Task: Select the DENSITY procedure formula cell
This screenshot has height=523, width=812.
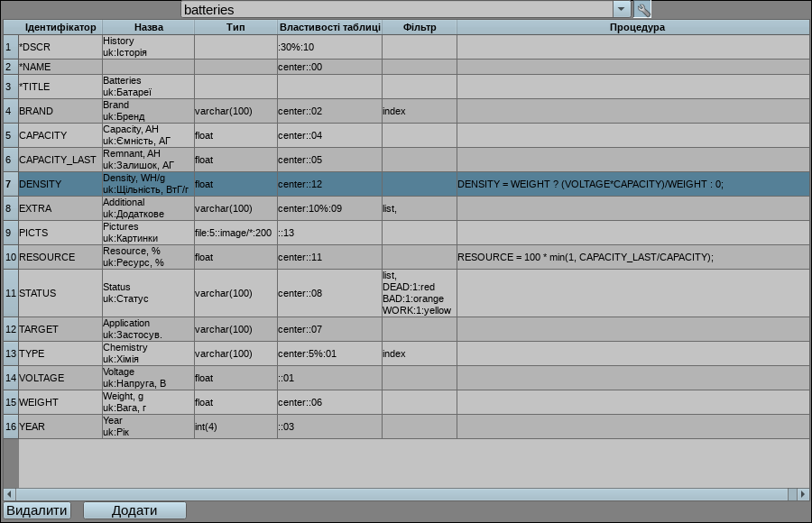Action: [632, 184]
